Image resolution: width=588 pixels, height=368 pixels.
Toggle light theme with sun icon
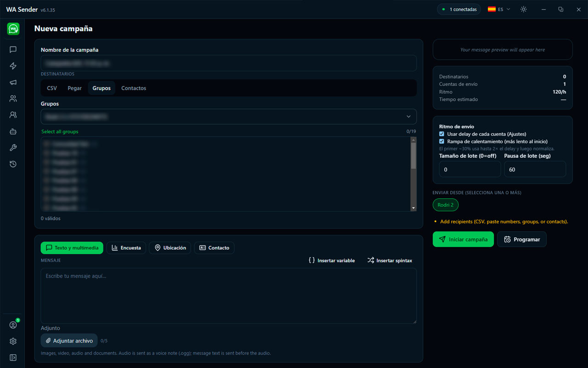click(523, 9)
